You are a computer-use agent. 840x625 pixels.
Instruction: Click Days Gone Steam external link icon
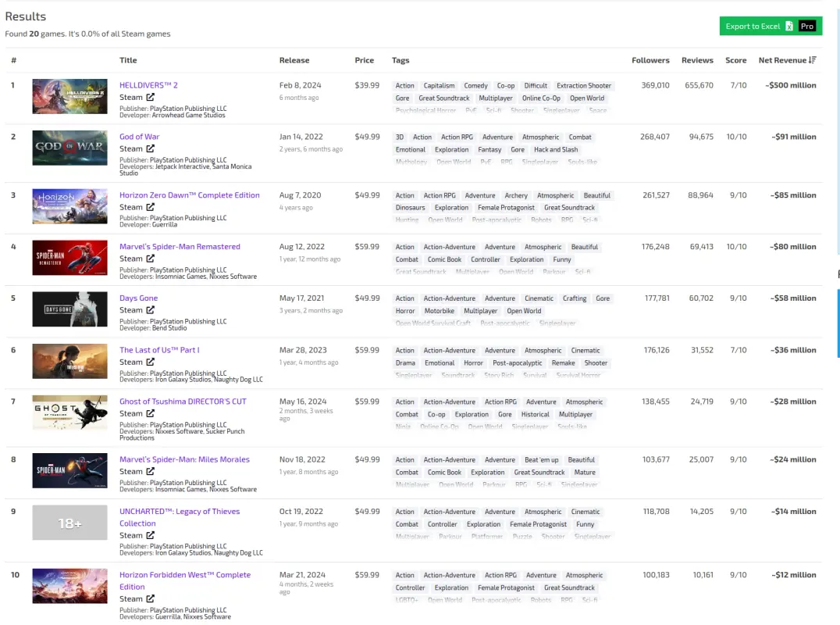pos(151,310)
